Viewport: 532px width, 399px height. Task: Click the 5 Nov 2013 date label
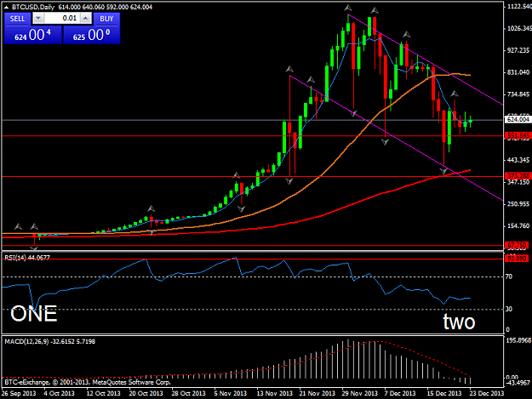click(231, 393)
